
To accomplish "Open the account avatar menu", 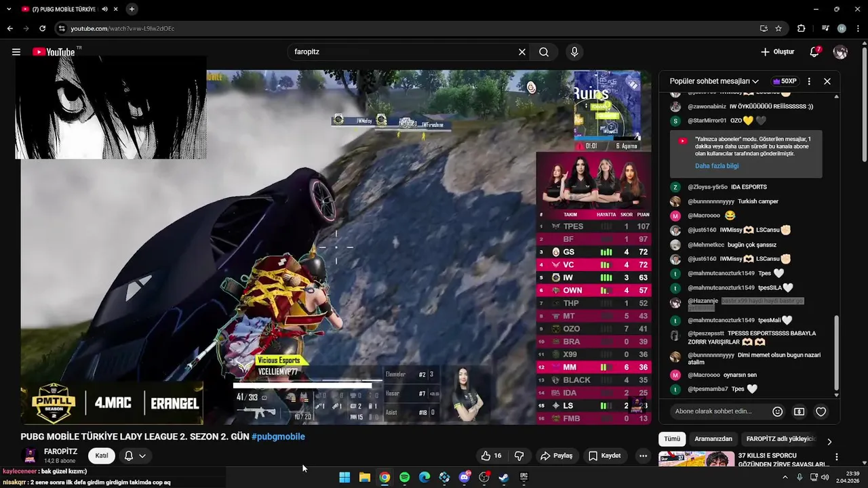I will click(x=840, y=52).
